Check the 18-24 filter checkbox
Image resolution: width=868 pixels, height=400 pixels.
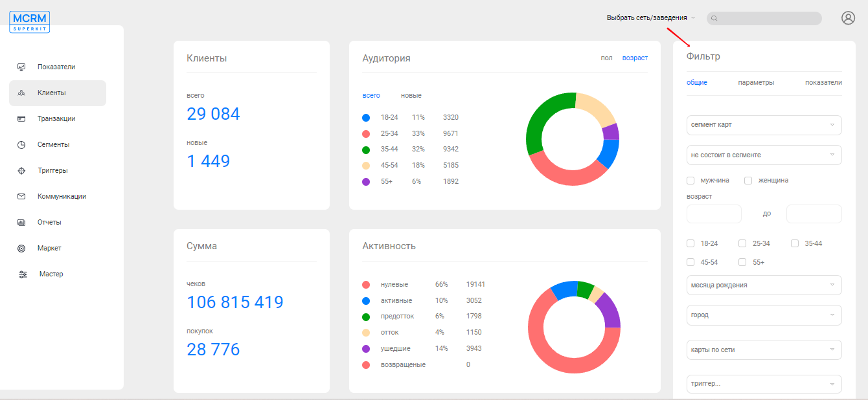(691, 243)
